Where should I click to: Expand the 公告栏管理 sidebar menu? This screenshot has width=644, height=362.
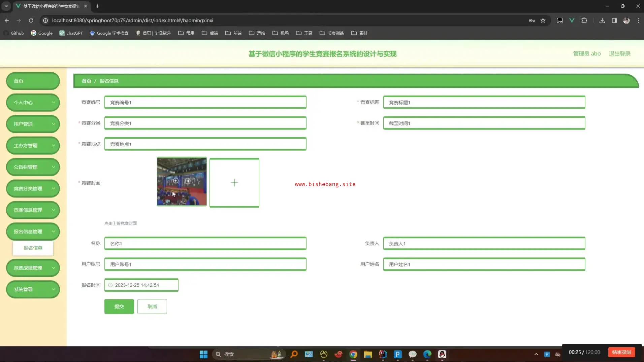click(33, 167)
